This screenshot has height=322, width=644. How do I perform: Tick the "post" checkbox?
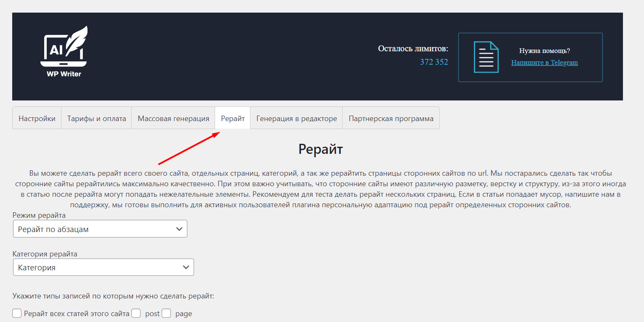136,314
